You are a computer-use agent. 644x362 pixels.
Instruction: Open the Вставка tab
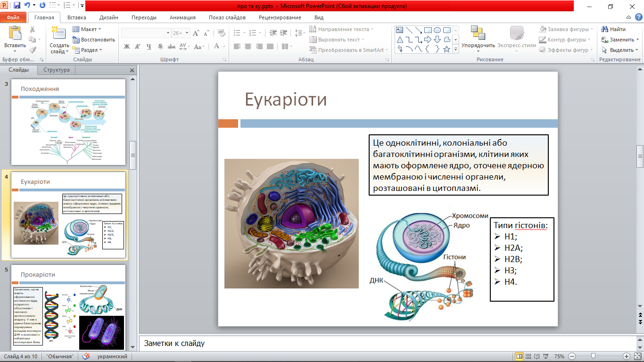pos(76,17)
